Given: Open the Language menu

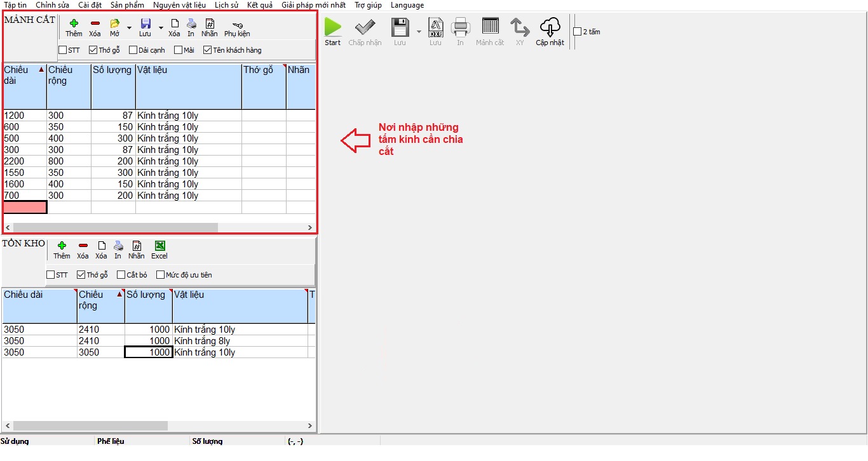Looking at the screenshot, I should pos(407,5).
